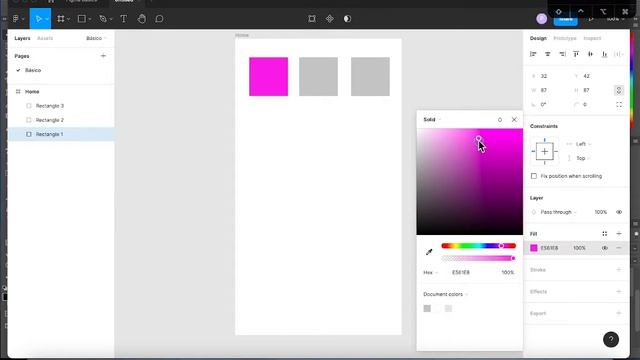Click the magenta rectangle on the canvas
The height and width of the screenshot is (360, 640).
[269, 77]
